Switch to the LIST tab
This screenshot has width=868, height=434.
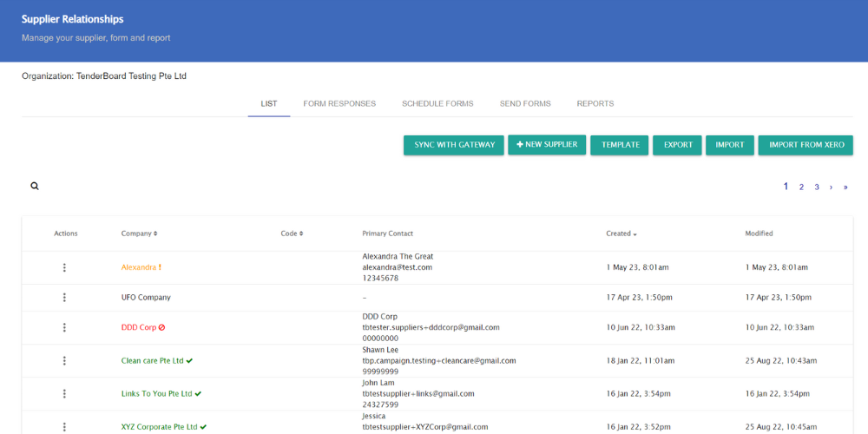coord(269,103)
